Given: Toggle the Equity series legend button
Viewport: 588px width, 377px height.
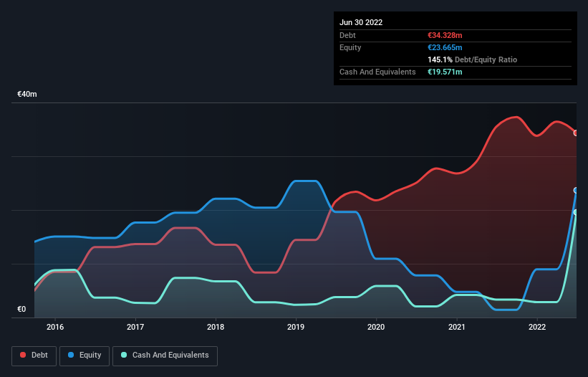Looking at the screenshot, I should (x=85, y=355).
